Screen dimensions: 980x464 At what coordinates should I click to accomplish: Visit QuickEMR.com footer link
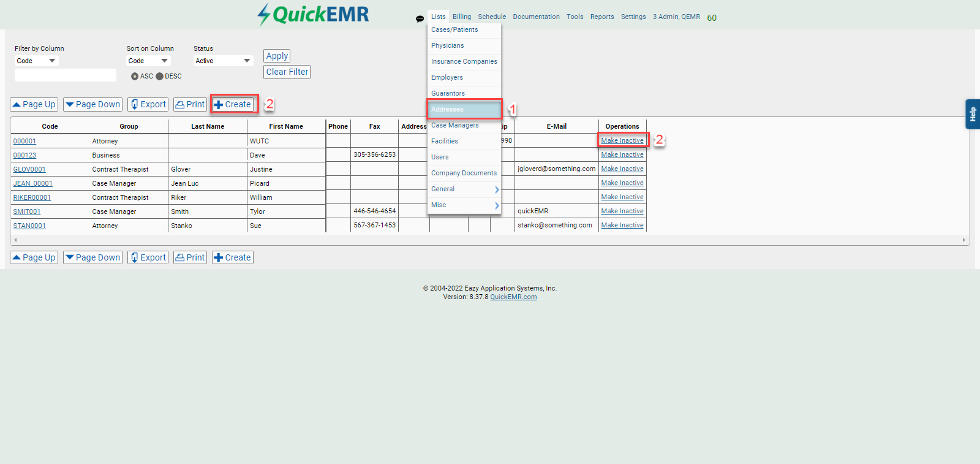(513, 297)
